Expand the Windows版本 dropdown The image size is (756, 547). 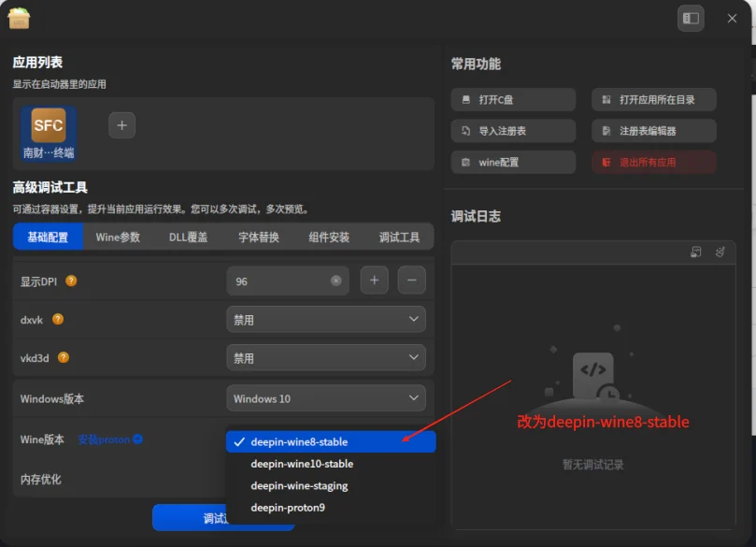[x=326, y=398]
